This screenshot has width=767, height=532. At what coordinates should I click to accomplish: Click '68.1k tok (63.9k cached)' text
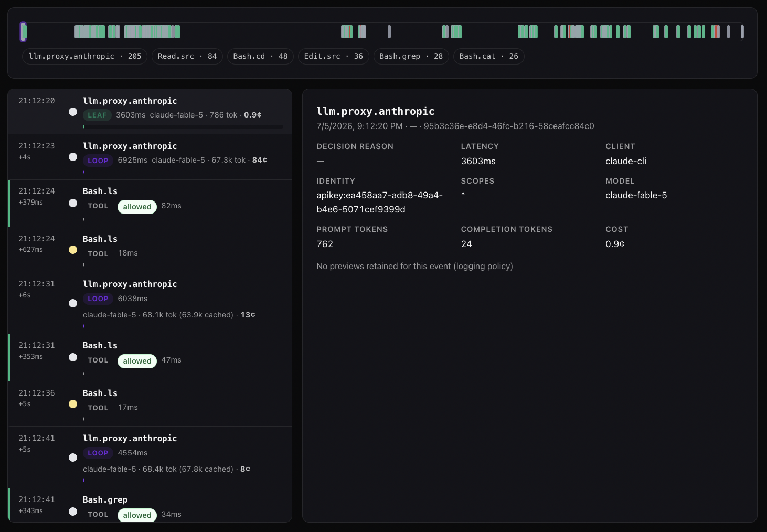188,315
